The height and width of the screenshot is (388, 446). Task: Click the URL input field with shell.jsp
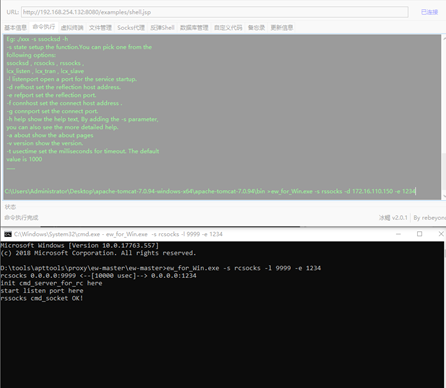click(215, 12)
